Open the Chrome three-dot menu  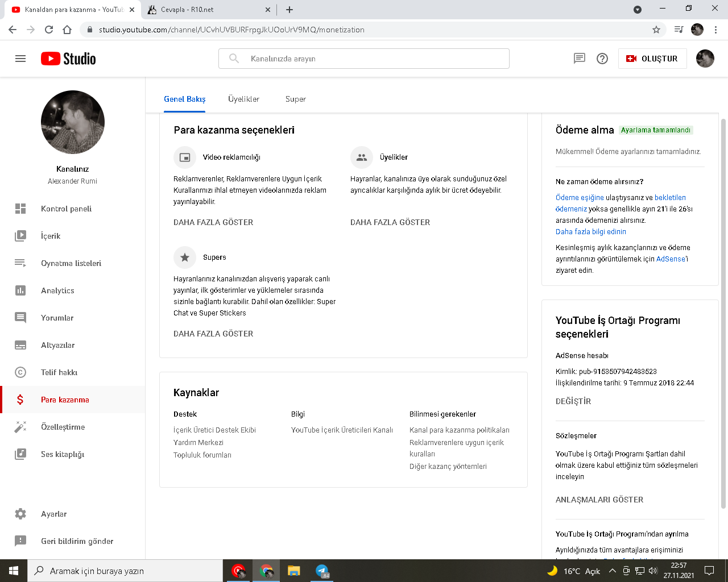[716, 30]
